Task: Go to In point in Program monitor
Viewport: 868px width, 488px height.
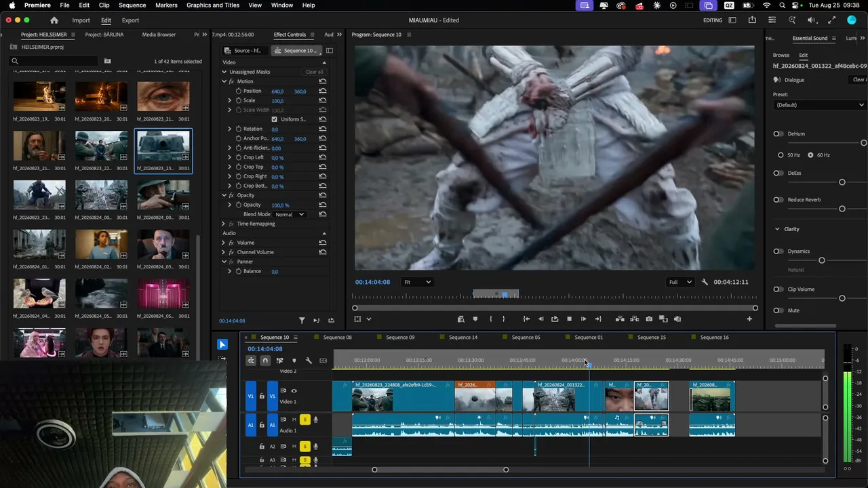Action: pyautogui.click(x=526, y=319)
